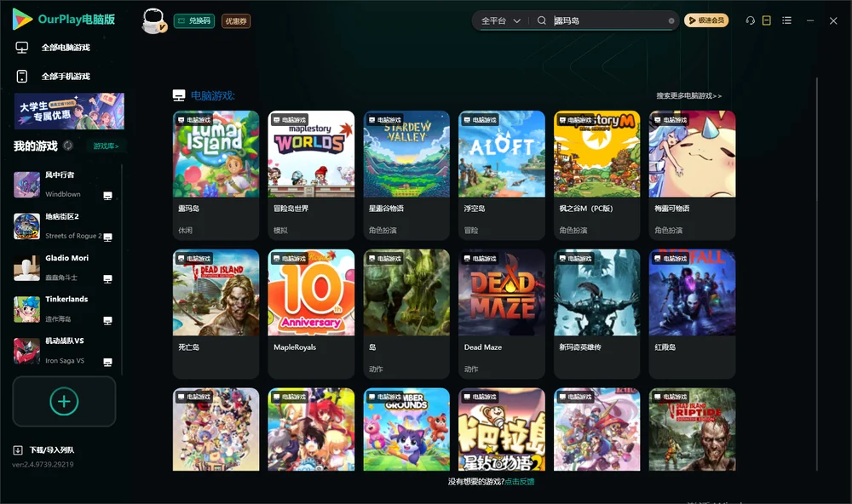Open the 大学生专属优惠 banner
The width and height of the screenshot is (852, 504).
pyautogui.click(x=69, y=112)
